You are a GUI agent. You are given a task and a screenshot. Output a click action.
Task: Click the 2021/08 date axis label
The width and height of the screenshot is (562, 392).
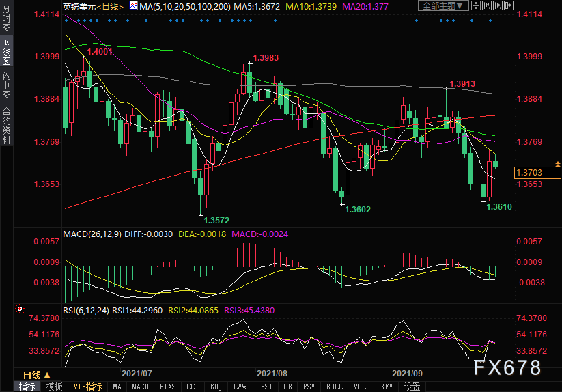pyautogui.click(x=272, y=374)
